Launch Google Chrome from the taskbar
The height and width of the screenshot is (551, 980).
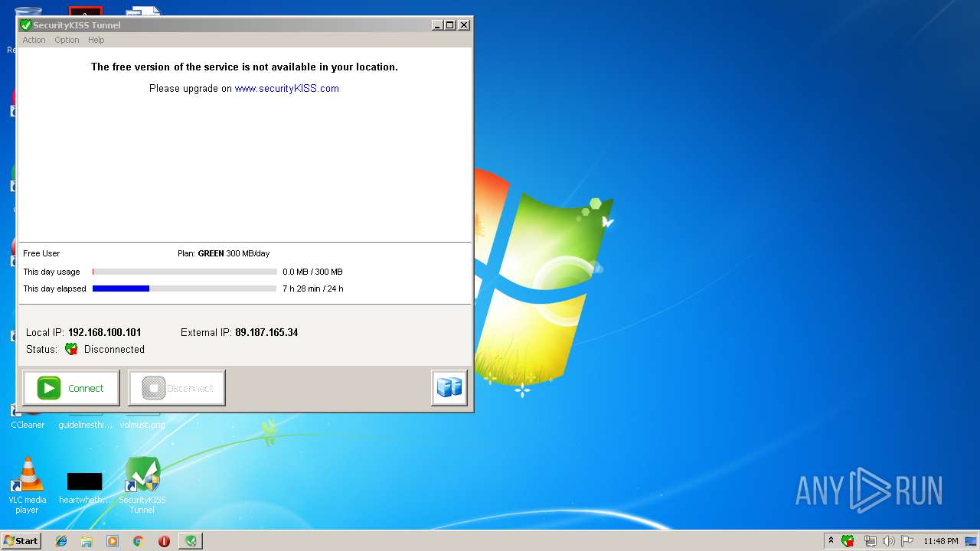138,541
